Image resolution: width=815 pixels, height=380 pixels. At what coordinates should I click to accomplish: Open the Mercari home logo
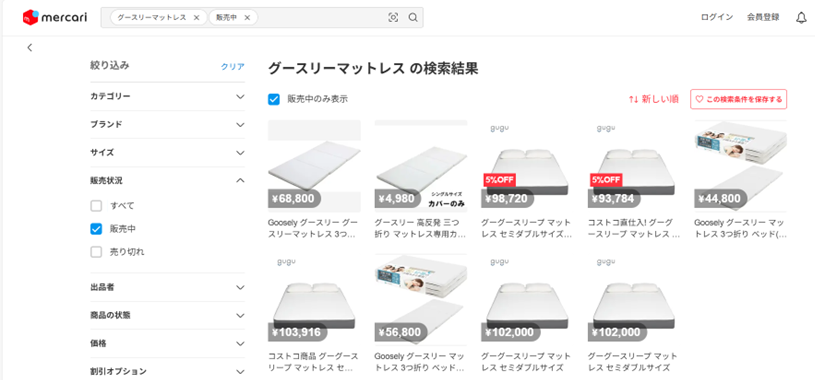[x=55, y=17]
